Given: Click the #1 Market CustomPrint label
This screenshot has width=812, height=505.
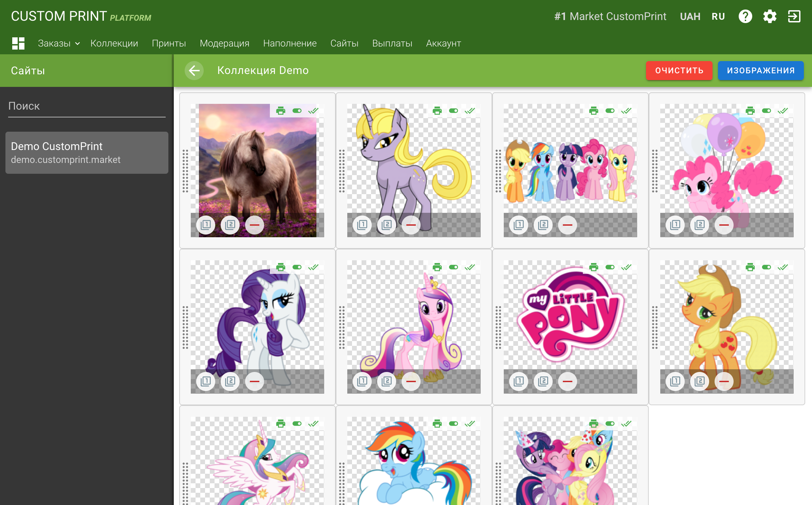Looking at the screenshot, I should tap(610, 16).
